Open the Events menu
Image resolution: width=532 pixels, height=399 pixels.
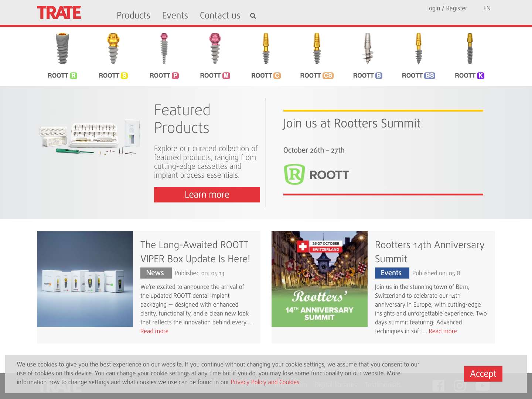pyautogui.click(x=175, y=16)
